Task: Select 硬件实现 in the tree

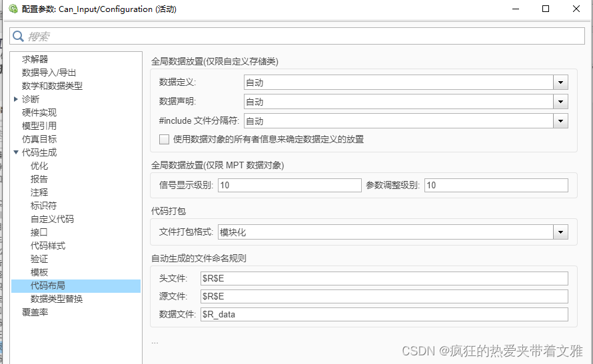Action: (39, 112)
